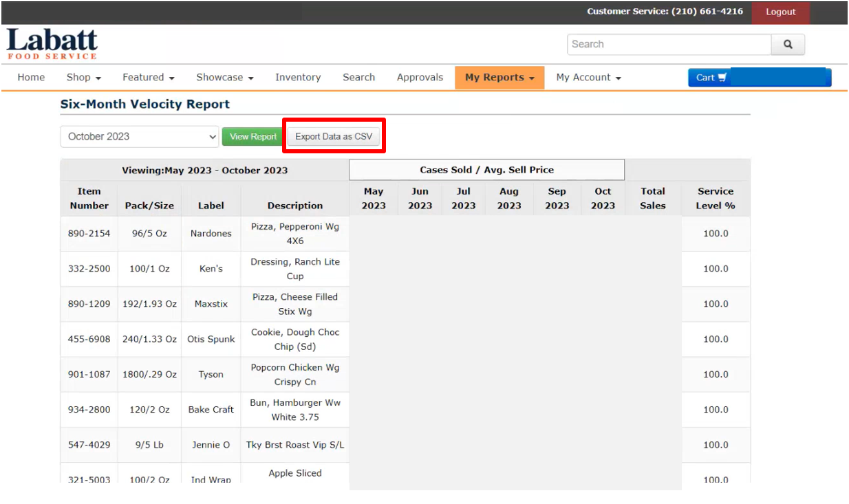Click the Logout button
Screen dimensions: 849x504
[x=781, y=12]
